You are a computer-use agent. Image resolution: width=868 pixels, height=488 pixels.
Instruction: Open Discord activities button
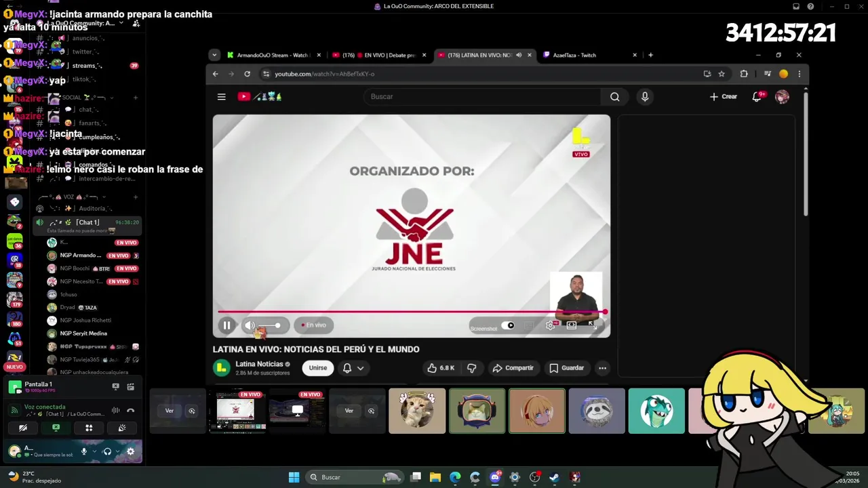point(89,428)
